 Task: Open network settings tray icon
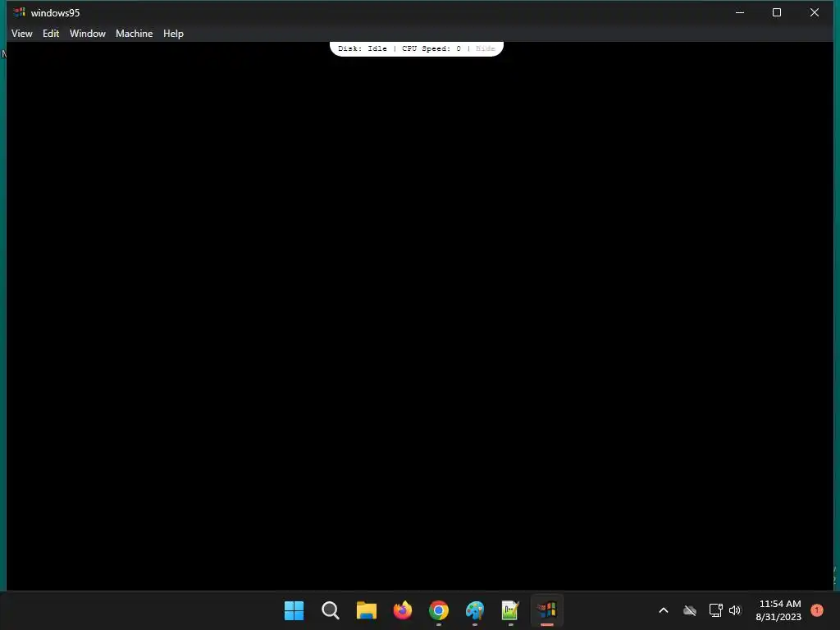click(715, 610)
